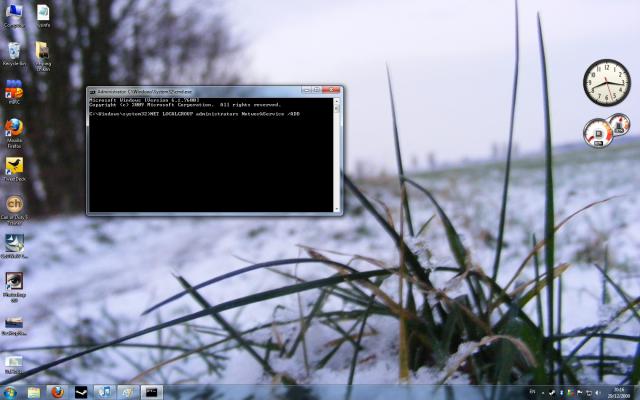This screenshot has height=400, width=640.
Task: Click the Windows Start orb
Action: tap(10, 392)
